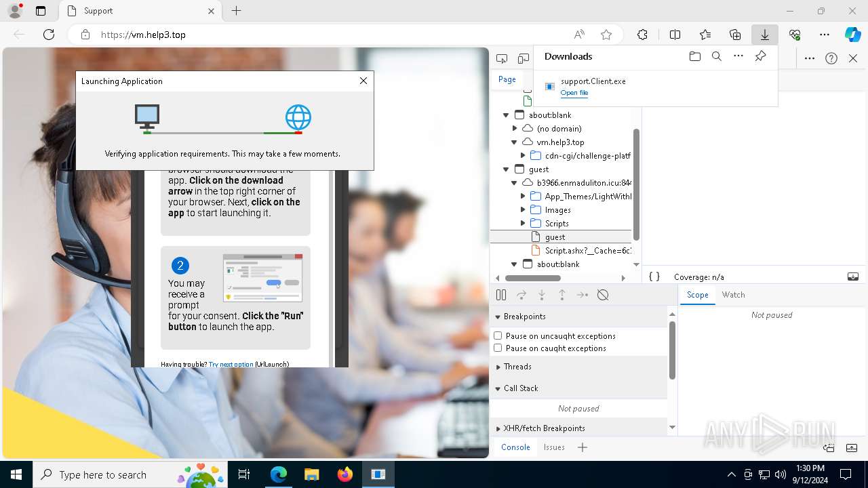Open browser Extensions puzzle icon
This screenshot has width=868, height=488.
(x=642, y=35)
